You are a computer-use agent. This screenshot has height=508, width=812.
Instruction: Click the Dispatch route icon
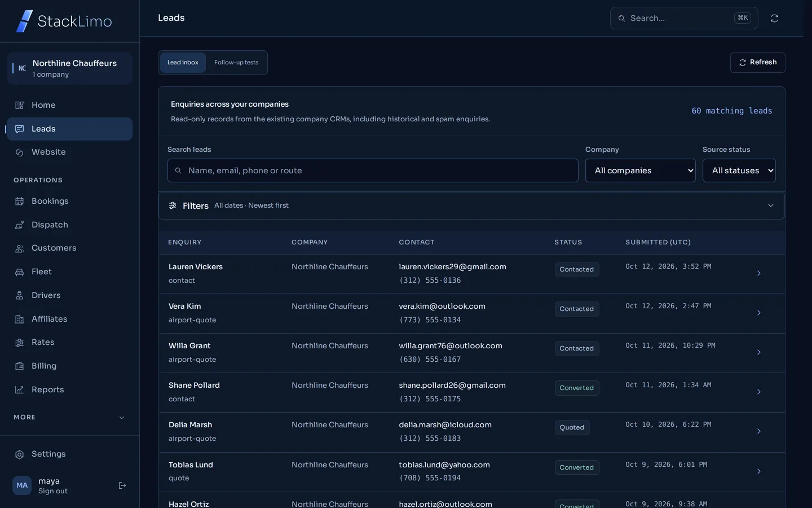(20, 225)
